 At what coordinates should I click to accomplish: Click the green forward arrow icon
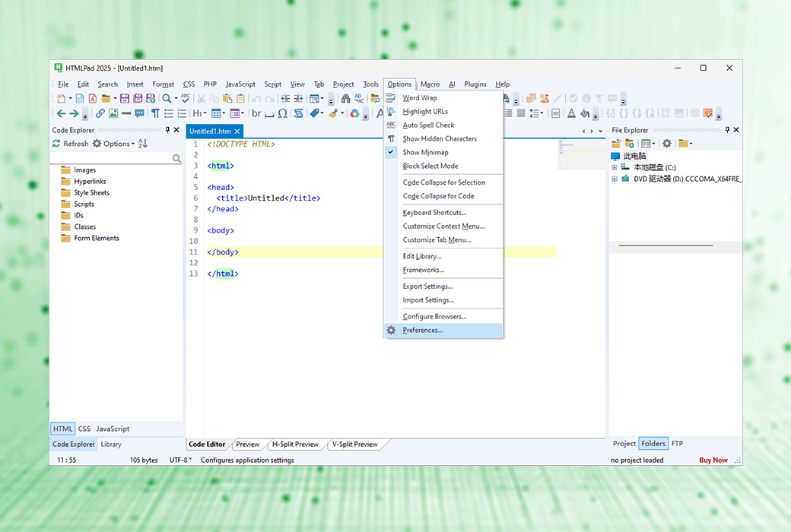tap(74, 113)
